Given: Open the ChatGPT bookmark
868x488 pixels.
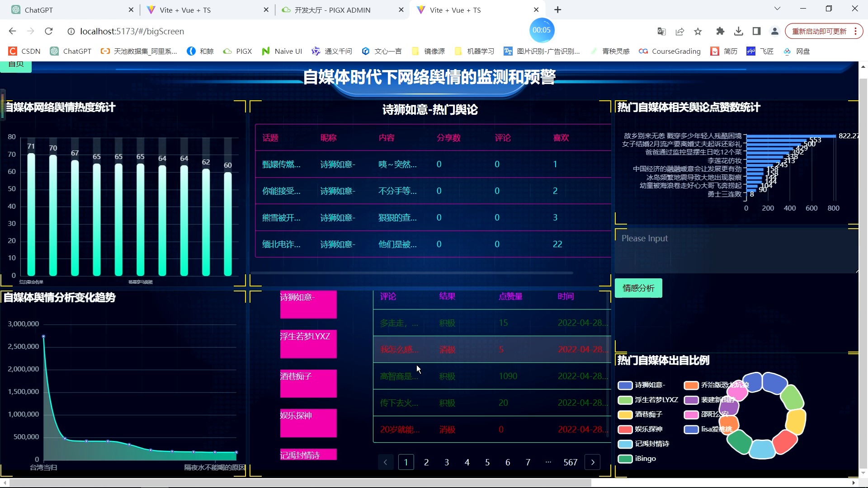Looking at the screenshot, I should click(x=71, y=51).
